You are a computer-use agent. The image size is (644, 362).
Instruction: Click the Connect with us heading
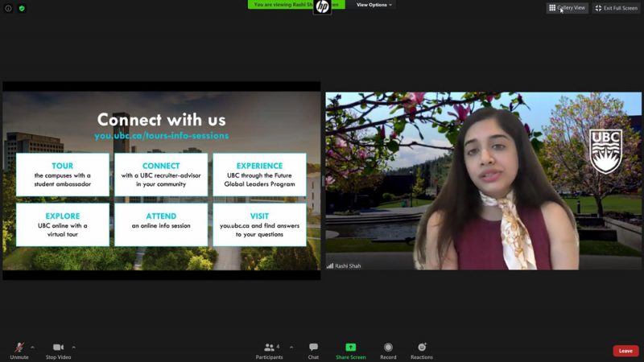(x=162, y=119)
